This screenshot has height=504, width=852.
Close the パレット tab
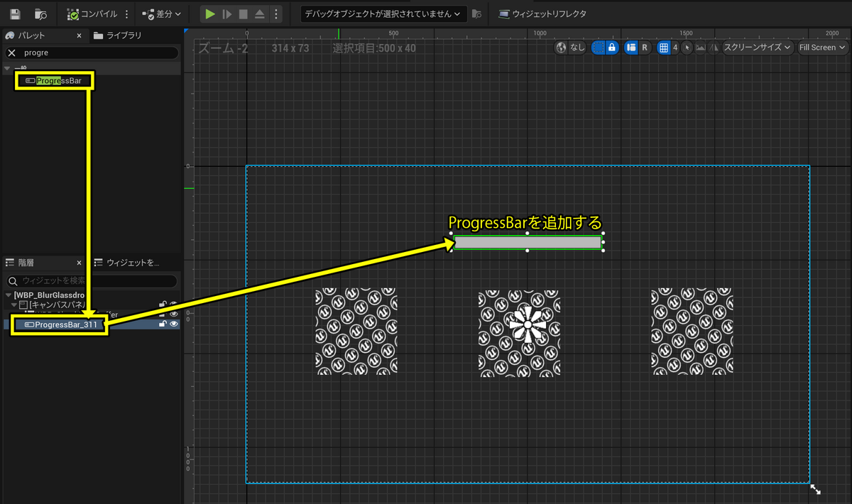point(79,35)
